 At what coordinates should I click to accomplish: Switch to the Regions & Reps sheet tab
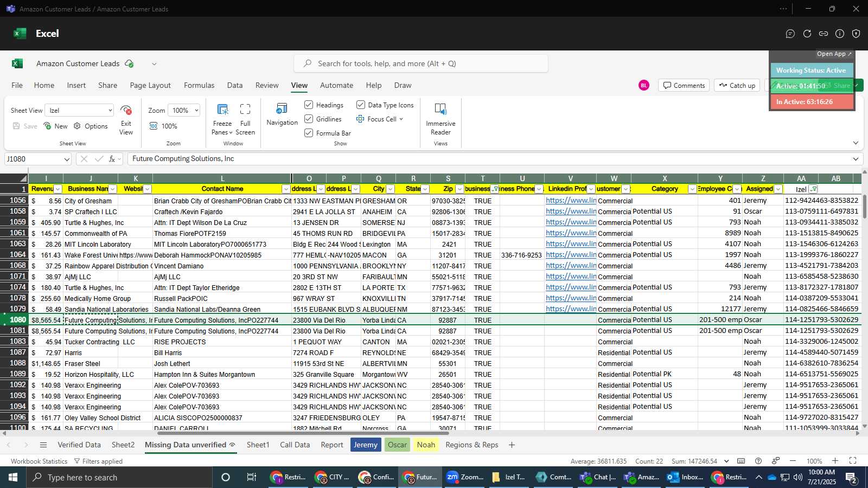click(472, 445)
